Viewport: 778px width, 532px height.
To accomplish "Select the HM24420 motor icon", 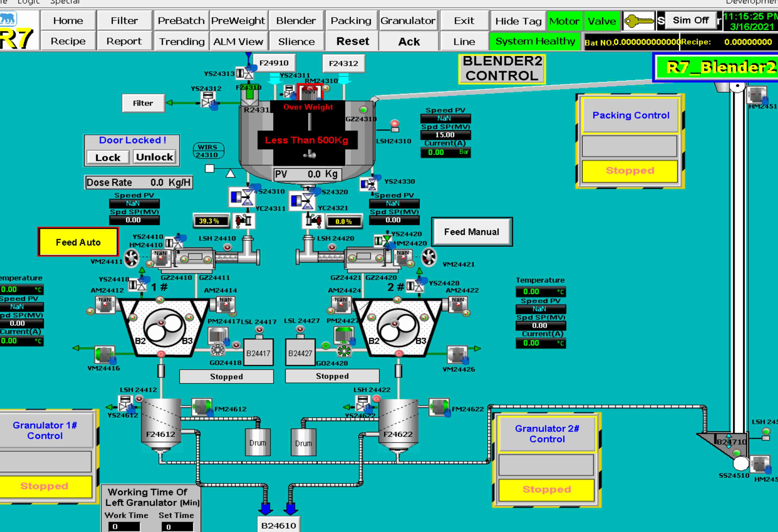I will point(403,258).
